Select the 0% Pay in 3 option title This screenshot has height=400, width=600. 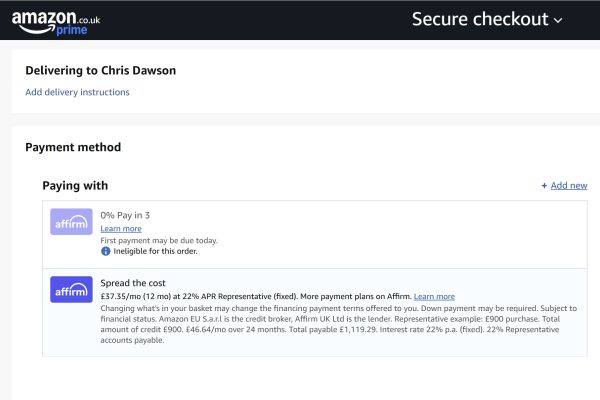[125, 215]
